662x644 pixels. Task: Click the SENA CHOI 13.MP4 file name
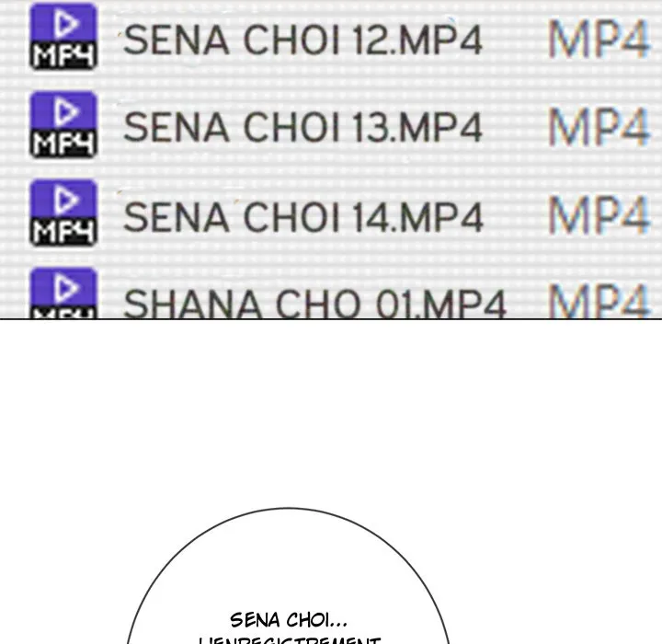click(302, 129)
